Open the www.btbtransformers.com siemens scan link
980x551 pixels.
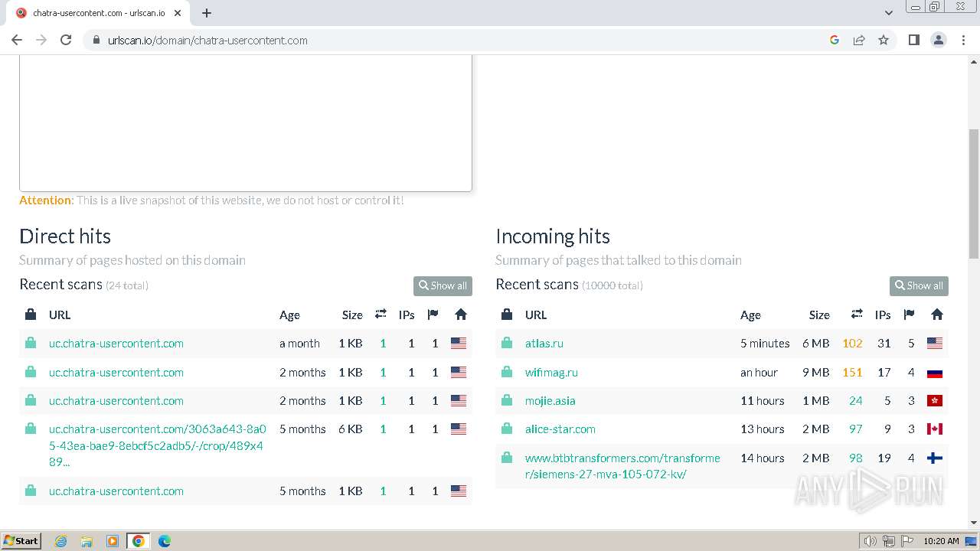click(622, 465)
